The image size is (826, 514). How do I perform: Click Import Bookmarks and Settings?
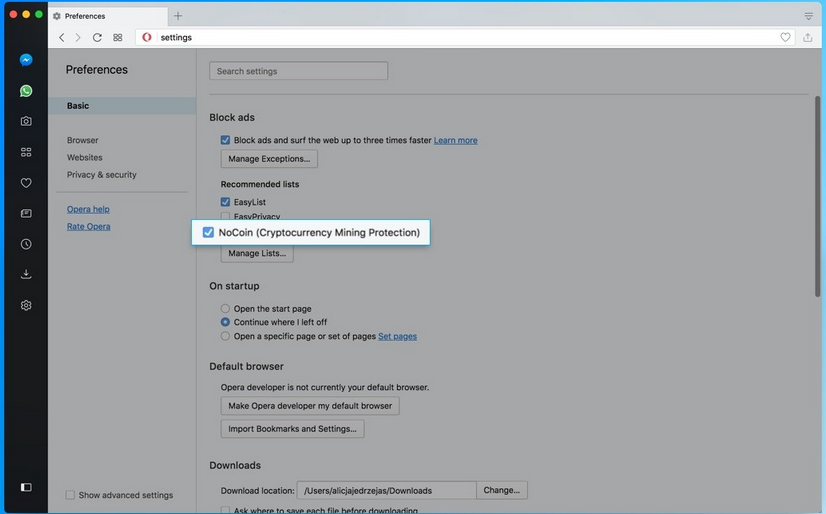pyautogui.click(x=292, y=429)
